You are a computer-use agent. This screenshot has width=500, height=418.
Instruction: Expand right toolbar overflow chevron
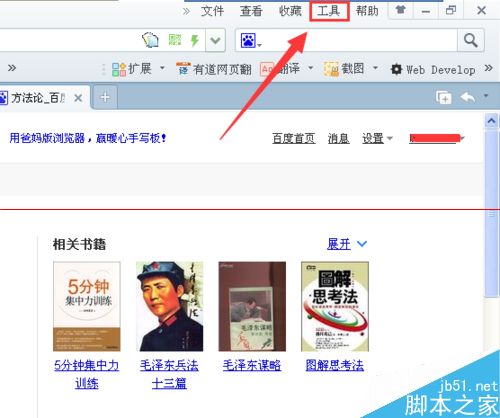click(489, 68)
